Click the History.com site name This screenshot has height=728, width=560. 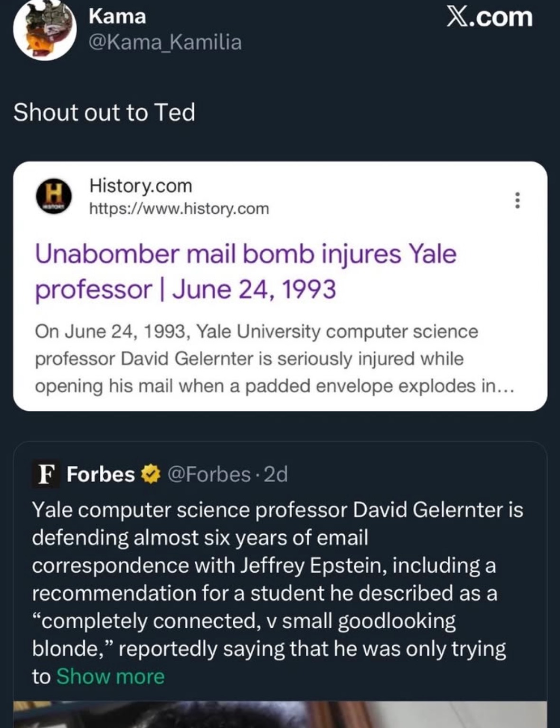tap(141, 186)
